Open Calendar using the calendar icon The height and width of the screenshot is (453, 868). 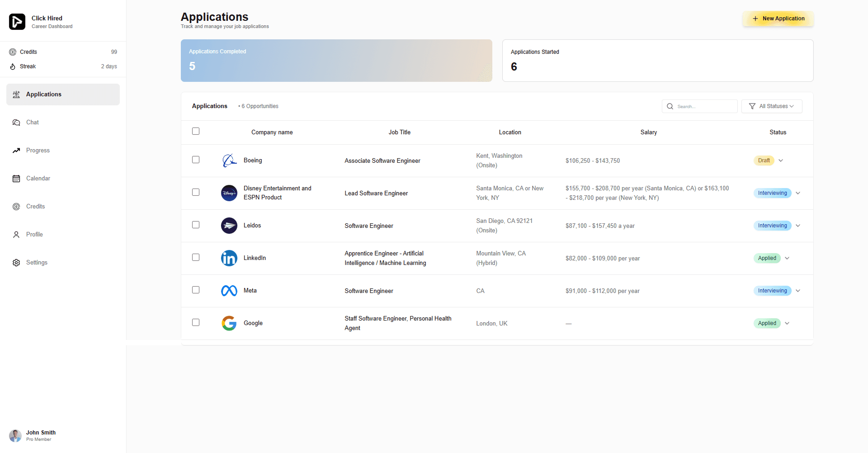[16, 178]
